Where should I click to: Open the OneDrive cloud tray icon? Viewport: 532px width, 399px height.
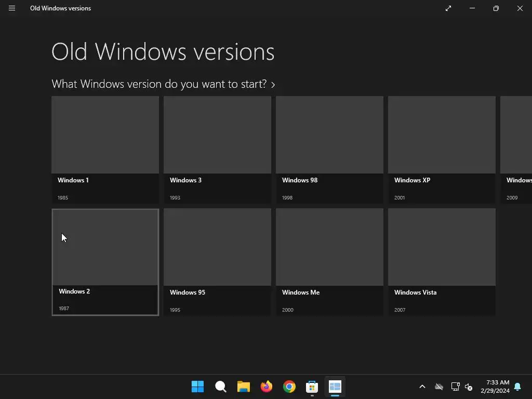pos(438,387)
